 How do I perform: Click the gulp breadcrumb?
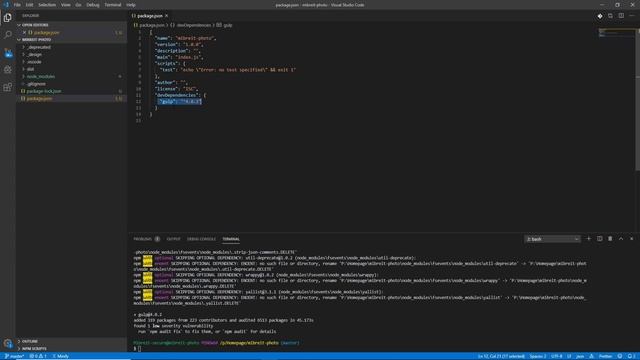point(224,25)
